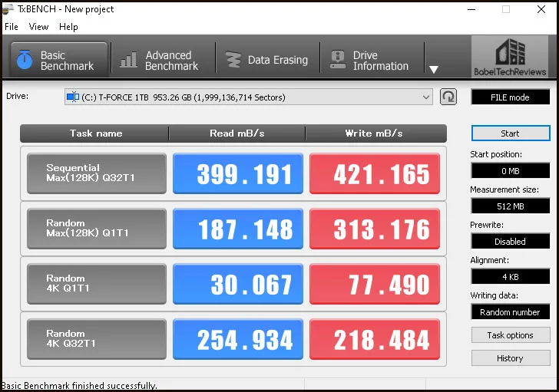The height and width of the screenshot is (392, 559).
Task: Click the Read mB/s column header
Action: coord(237,133)
